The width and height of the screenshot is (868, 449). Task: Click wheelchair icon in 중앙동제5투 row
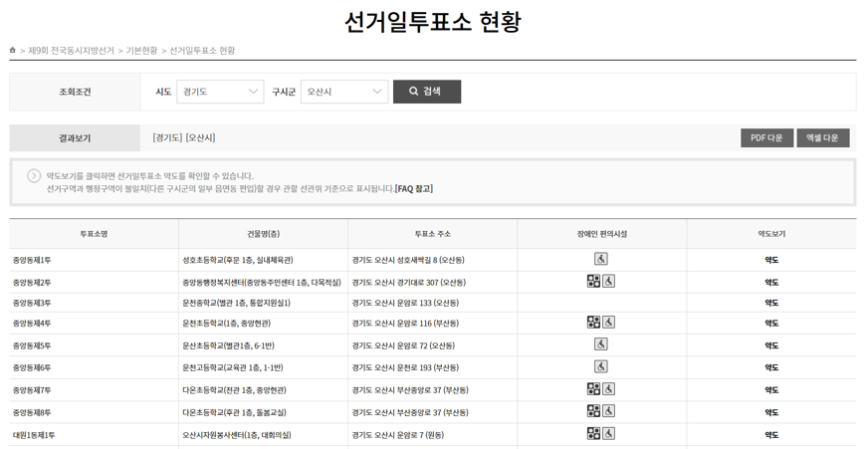click(x=601, y=344)
